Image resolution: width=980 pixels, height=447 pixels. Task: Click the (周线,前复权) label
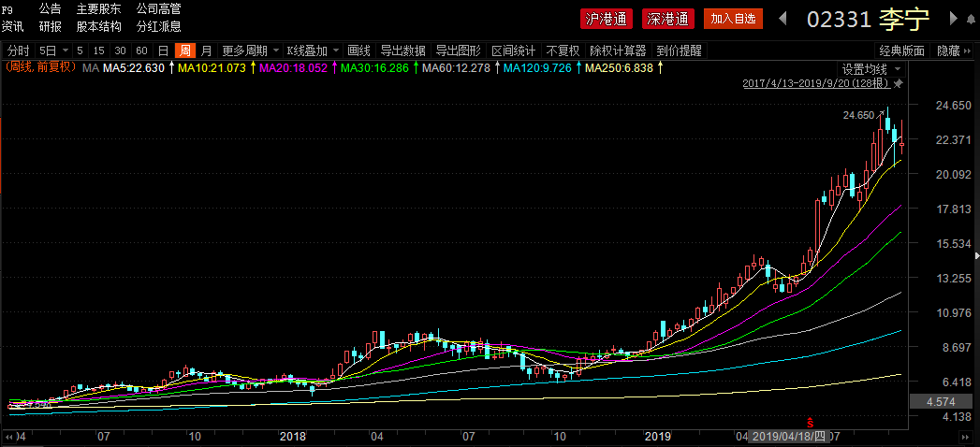tap(40, 67)
